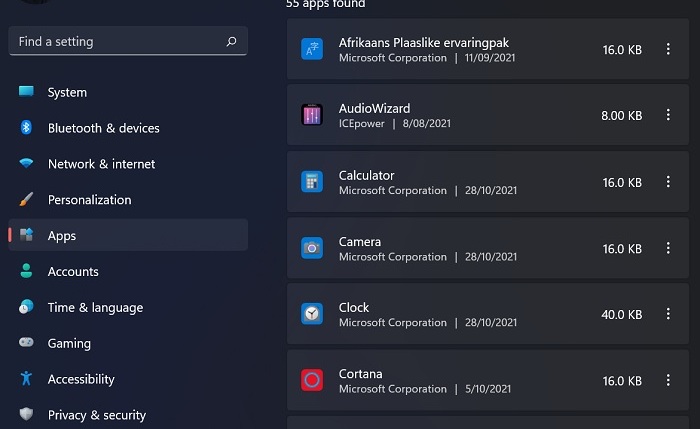Show more options for Cortana
700x429 pixels.
click(668, 380)
